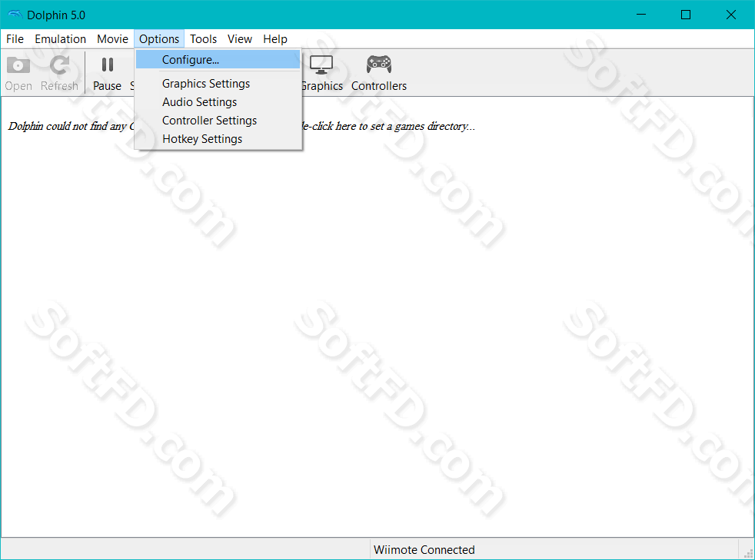The height and width of the screenshot is (560, 755).
Task: Click the 'Wiimote Connected' status bar text
Action: click(424, 549)
